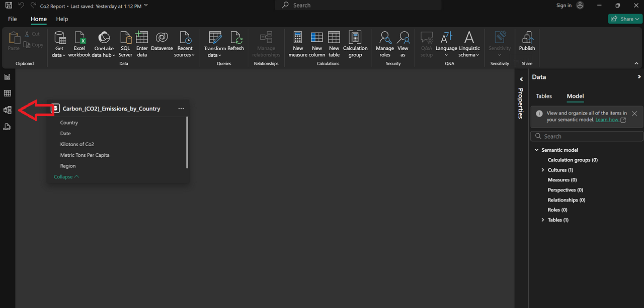Image resolution: width=644 pixels, height=308 pixels.
Task: Select the Kilotons of Co2 field
Action: (77, 144)
